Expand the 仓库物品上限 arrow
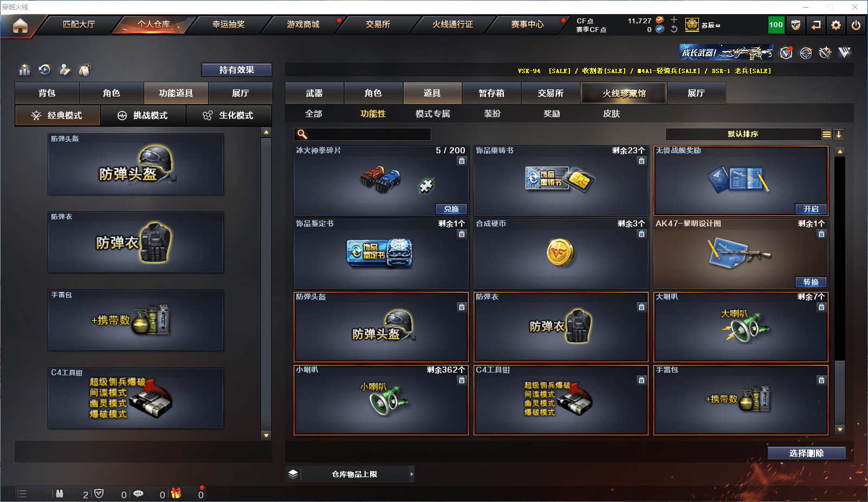868x502 pixels. click(412, 474)
